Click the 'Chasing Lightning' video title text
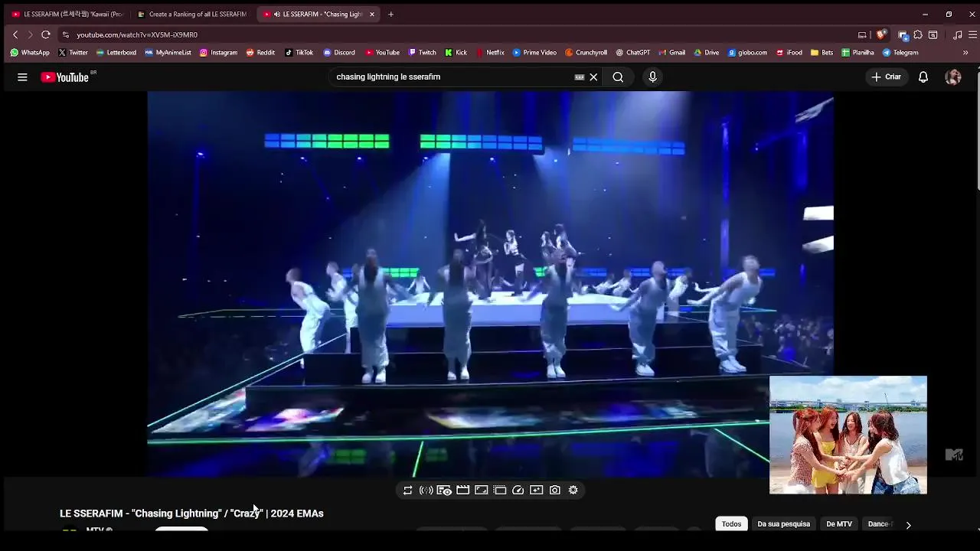980x551 pixels. [x=191, y=514]
